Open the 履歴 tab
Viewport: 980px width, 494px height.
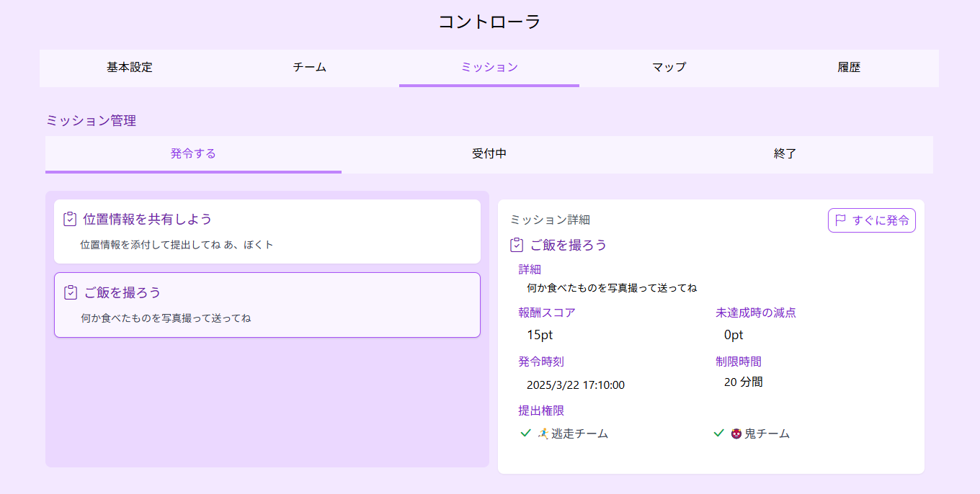[849, 68]
